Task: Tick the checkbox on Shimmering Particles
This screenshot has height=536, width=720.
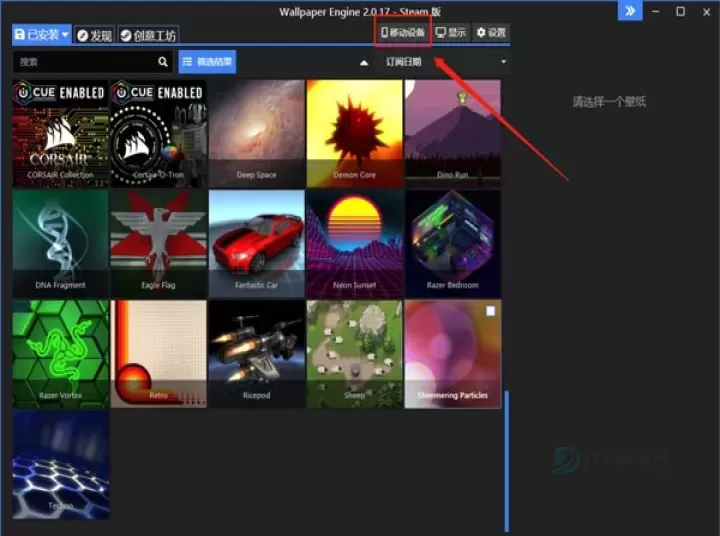Action: pyautogui.click(x=490, y=312)
